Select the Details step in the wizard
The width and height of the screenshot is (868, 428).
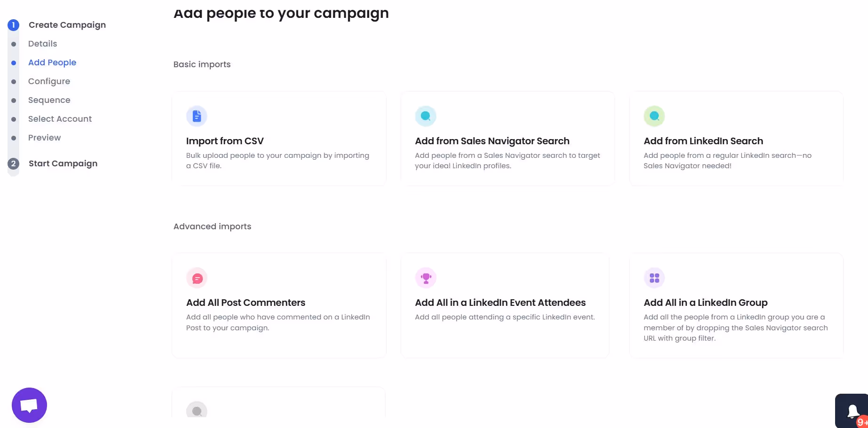pos(42,43)
